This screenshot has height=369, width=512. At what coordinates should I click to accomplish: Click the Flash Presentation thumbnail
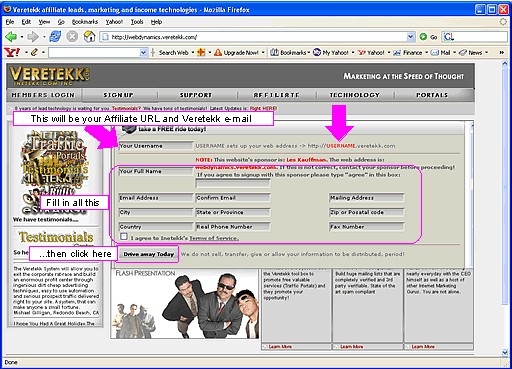click(185, 304)
